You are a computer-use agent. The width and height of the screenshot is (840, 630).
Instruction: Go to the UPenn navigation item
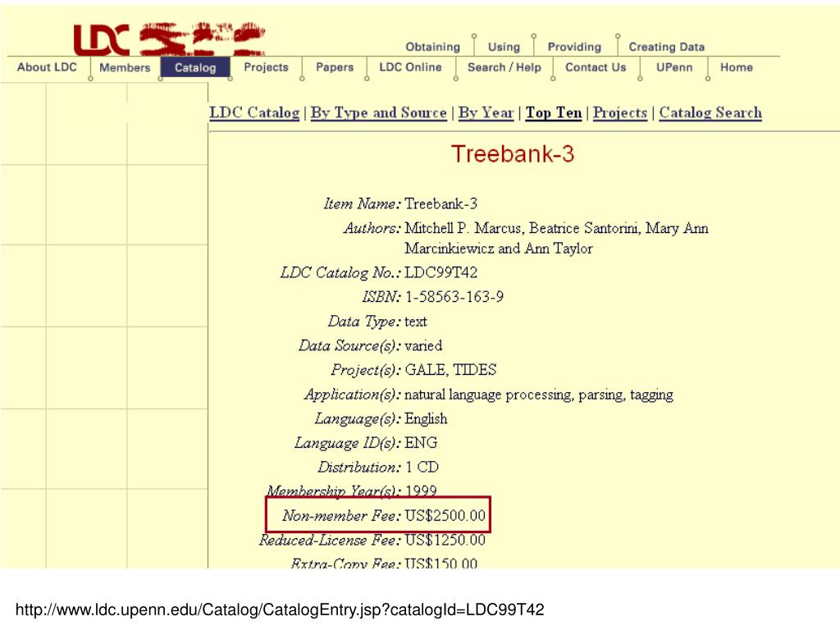674,67
